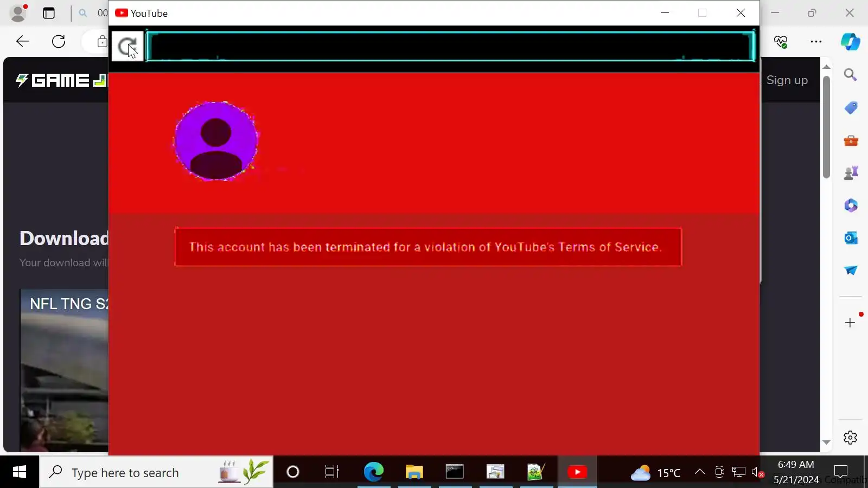Click the reload button in YouTube window
Viewport: 868px width, 488px height.
[x=127, y=46]
